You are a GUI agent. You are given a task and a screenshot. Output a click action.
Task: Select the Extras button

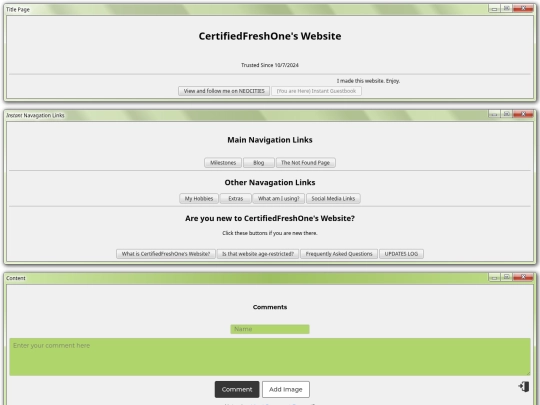point(236,198)
